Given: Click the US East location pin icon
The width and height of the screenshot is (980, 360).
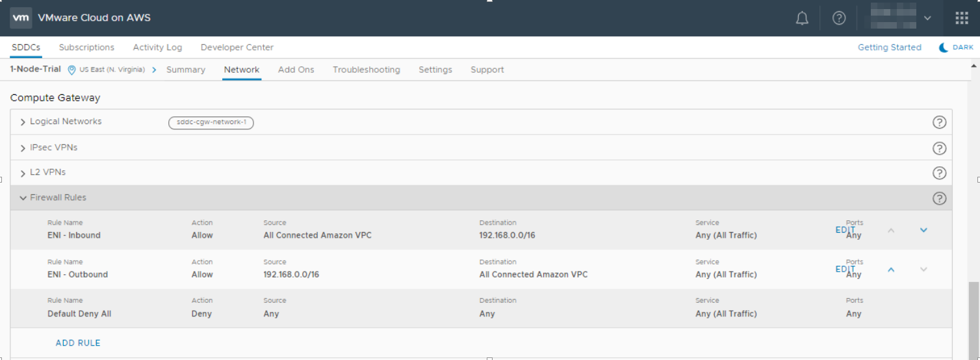Looking at the screenshot, I should 71,70.
